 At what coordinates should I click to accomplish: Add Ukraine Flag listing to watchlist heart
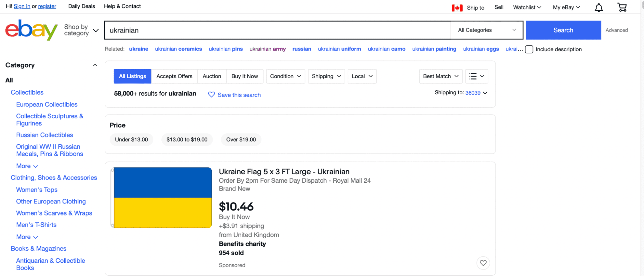(483, 263)
